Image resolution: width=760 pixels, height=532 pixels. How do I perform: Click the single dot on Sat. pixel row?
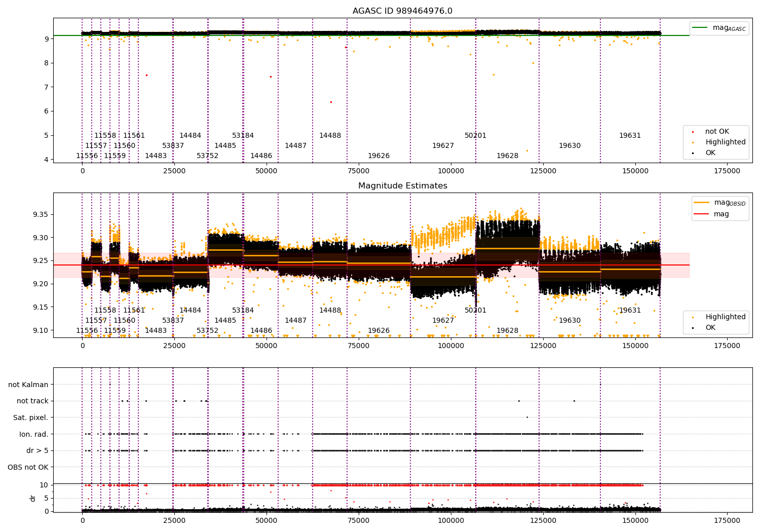(527, 417)
